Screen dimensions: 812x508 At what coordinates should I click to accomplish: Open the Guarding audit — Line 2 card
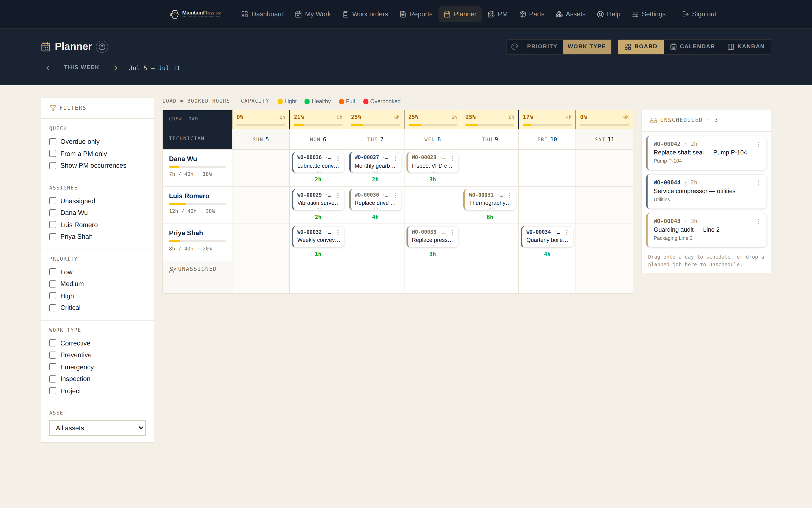click(x=706, y=230)
